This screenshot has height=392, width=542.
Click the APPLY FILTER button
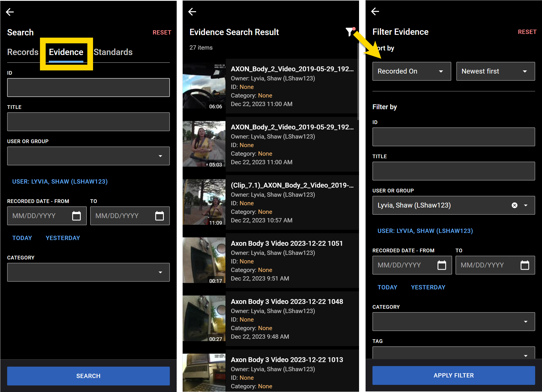point(454,375)
